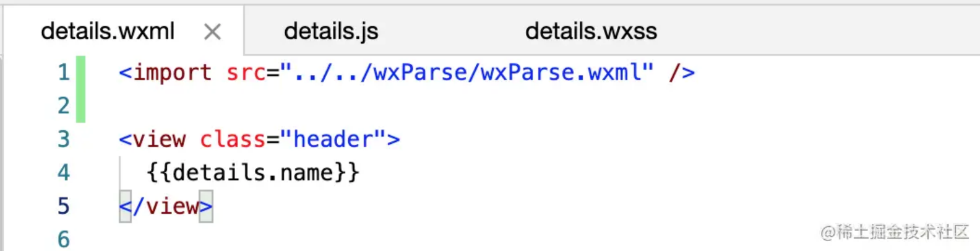This screenshot has width=980, height=251.
Task: Click line number 6 in gutter
Action: click(63, 239)
